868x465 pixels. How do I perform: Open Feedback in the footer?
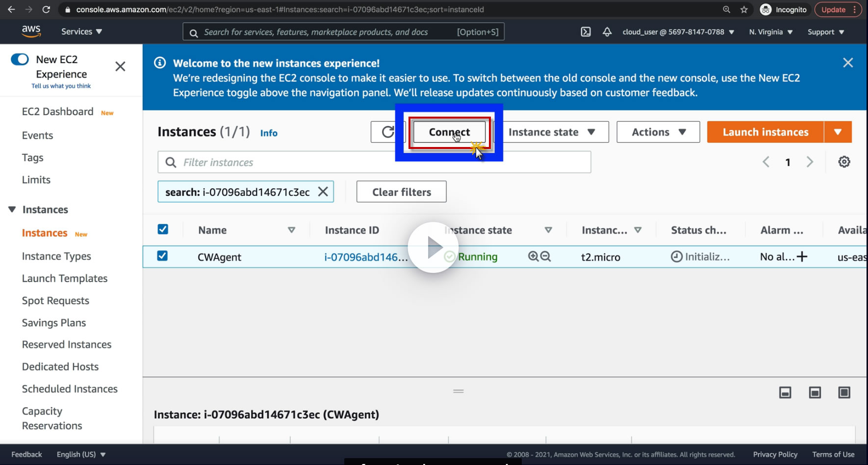tap(26, 454)
